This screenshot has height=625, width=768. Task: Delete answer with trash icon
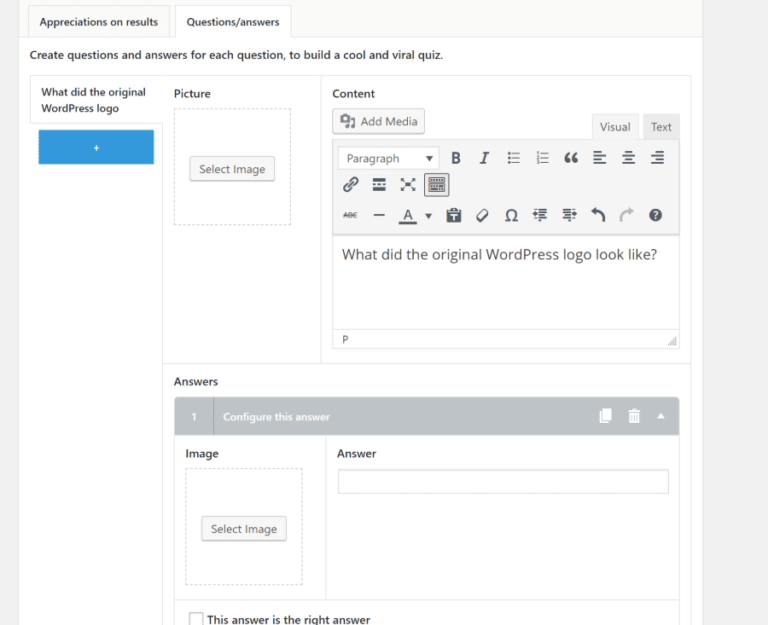coord(634,416)
